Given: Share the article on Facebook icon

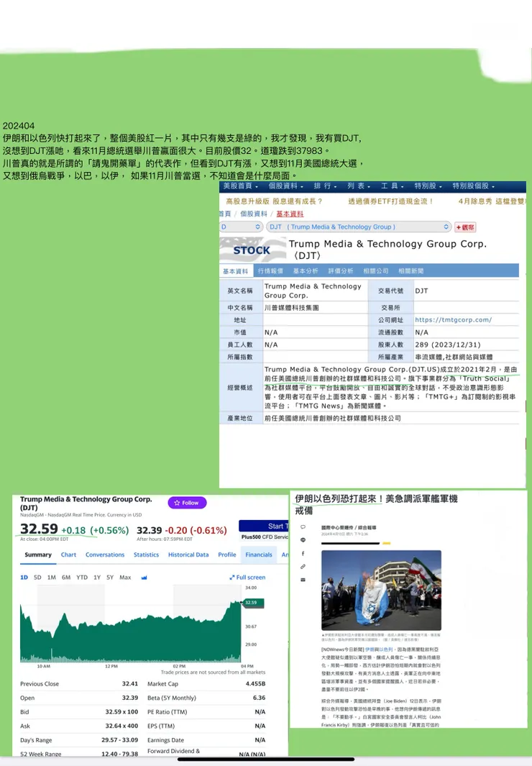Looking at the screenshot, I should tap(303, 553).
